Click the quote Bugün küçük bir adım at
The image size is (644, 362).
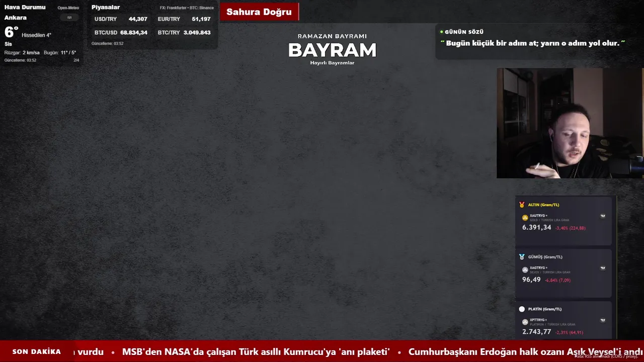[x=533, y=43]
